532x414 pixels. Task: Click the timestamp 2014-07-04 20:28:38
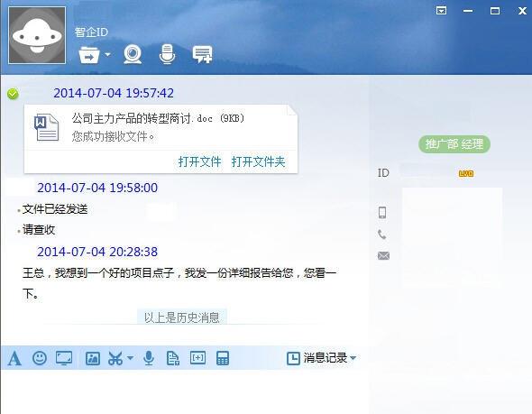pos(97,253)
